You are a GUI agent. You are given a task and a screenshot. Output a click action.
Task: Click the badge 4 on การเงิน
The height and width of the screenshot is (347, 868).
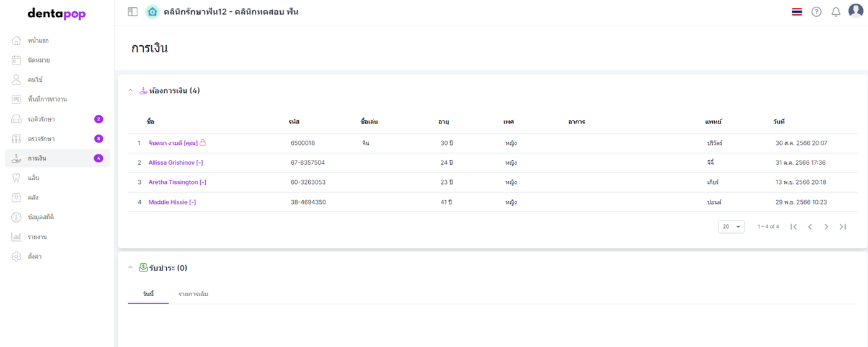[99, 158]
